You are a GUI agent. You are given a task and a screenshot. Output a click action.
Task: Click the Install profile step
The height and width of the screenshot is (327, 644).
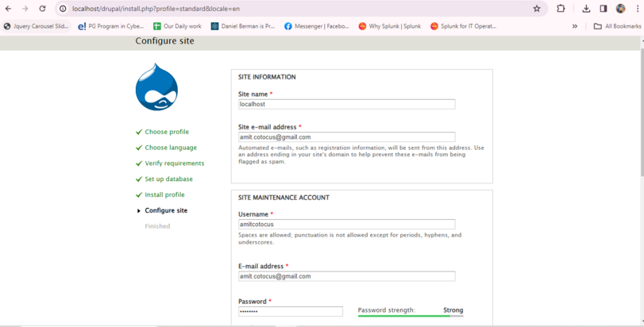click(x=164, y=194)
